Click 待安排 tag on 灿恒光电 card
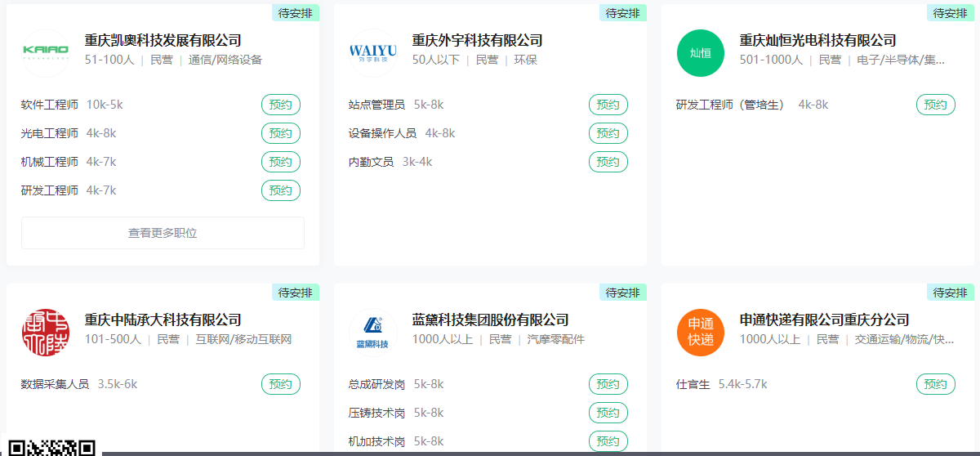 (951, 13)
